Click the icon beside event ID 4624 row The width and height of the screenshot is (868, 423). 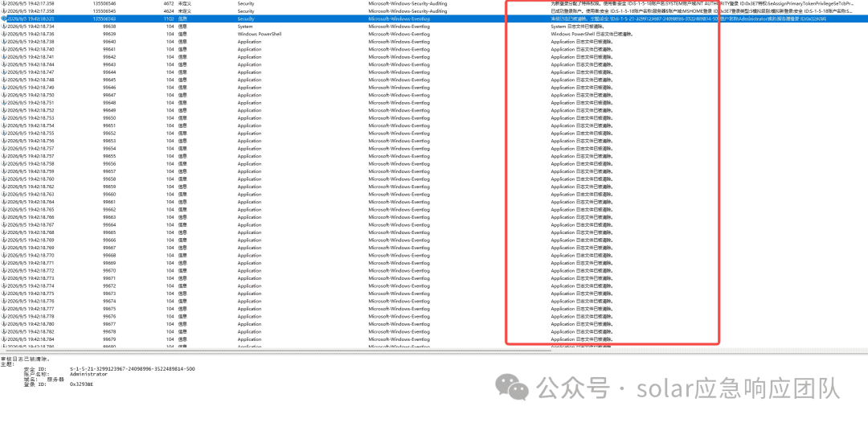[x=5, y=11]
